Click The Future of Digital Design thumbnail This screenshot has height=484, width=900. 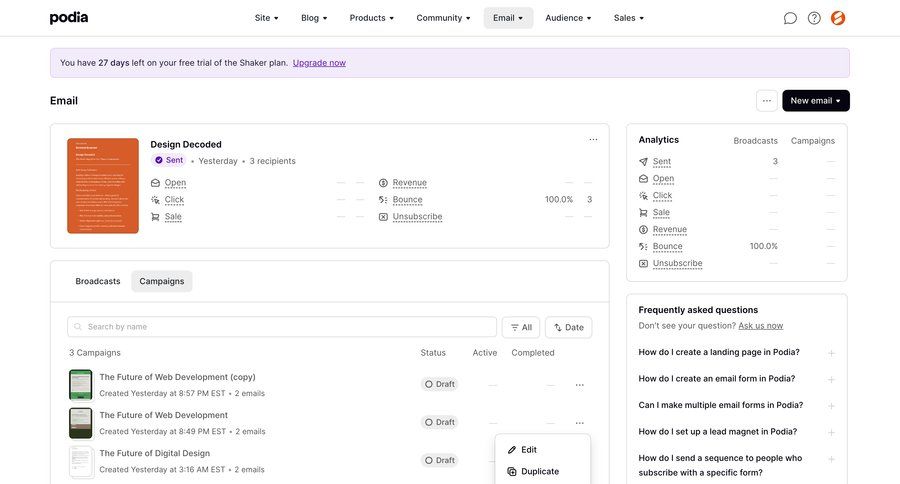click(80, 462)
